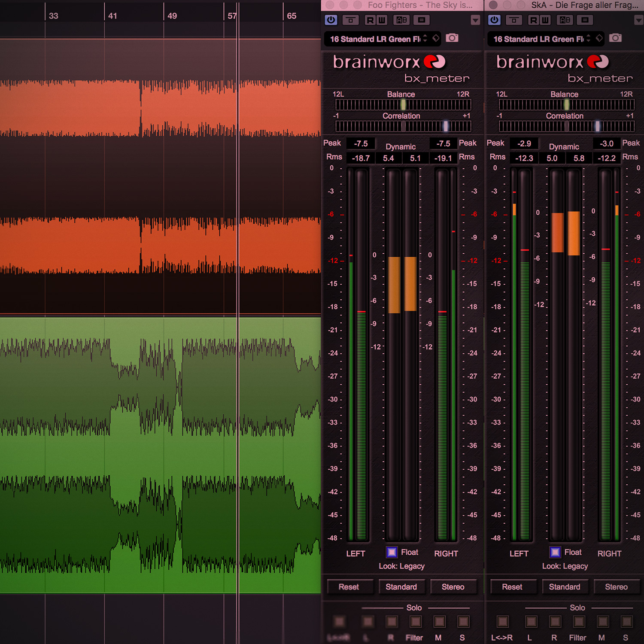Click Correlation meter in Foo Fighters plugin
644x644 pixels.
point(403,126)
